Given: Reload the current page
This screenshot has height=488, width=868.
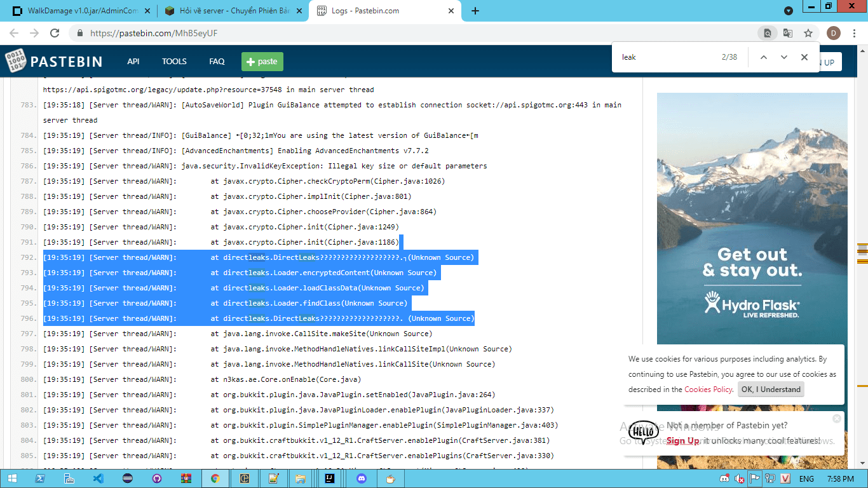Looking at the screenshot, I should pyautogui.click(x=55, y=33).
